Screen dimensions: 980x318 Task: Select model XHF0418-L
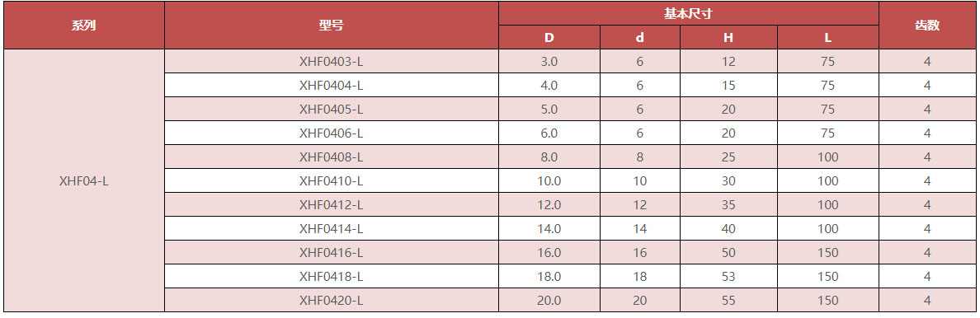click(332, 276)
